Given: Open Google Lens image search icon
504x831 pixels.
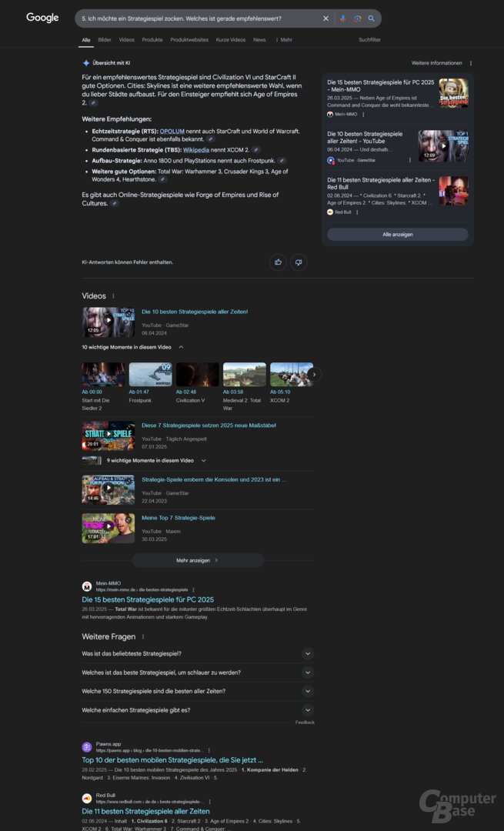Looking at the screenshot, I should coord(357,18).
